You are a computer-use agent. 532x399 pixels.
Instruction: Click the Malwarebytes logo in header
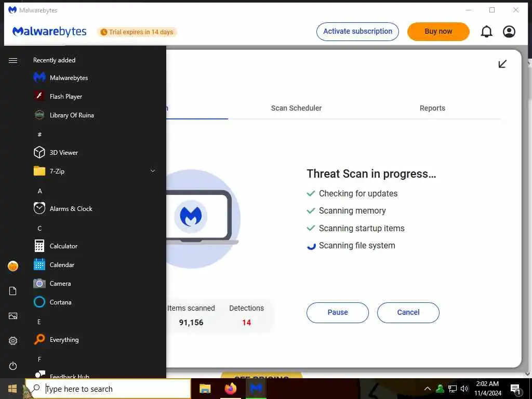tap(49, 32)
